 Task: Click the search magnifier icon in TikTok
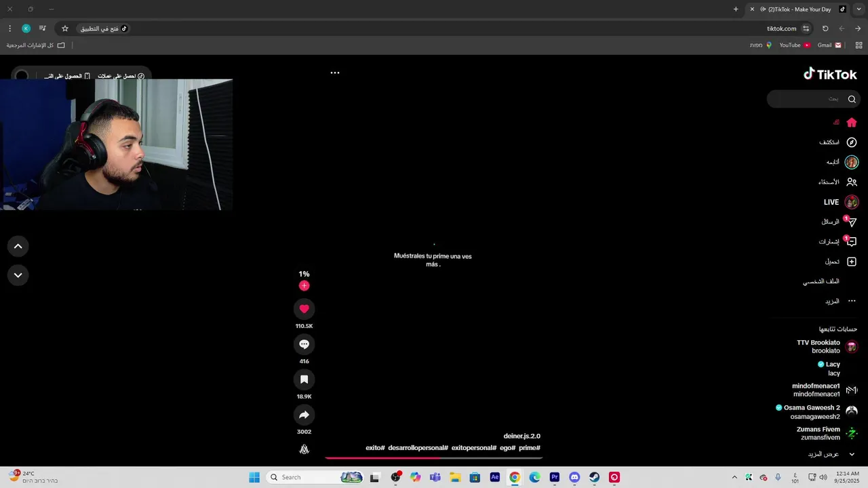coord(852,99)
